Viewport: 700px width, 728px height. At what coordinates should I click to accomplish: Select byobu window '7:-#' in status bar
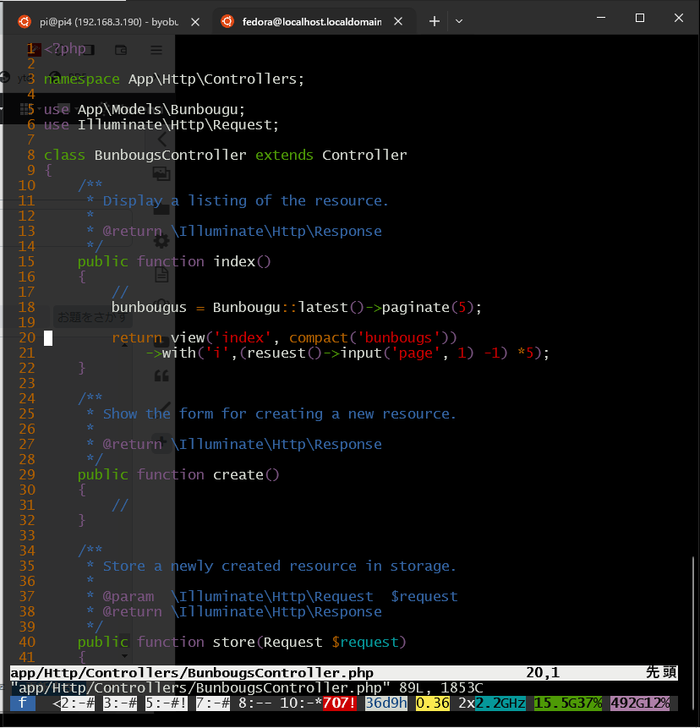point(213,703)
